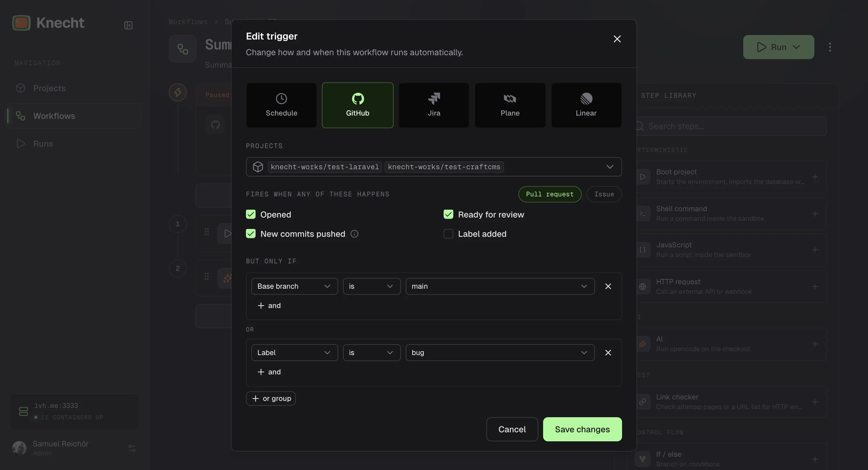The image size is (868, 470).
Task: Choose the Plane trigger type
Action: click(510, 105)
